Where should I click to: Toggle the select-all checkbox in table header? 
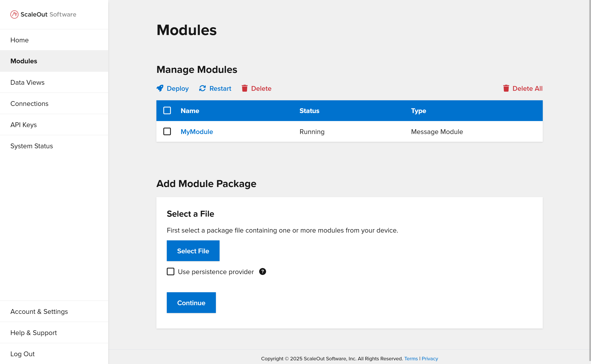[x=167, y=110]
